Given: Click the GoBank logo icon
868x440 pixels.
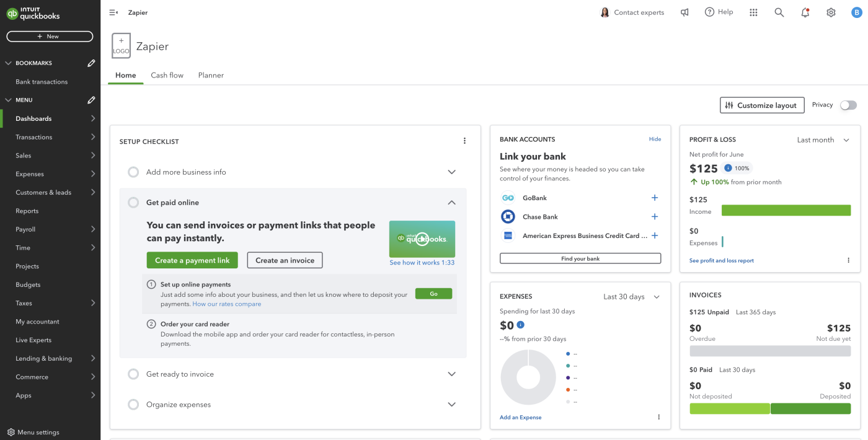Looking at the screenshot, I should coord(508,198).
